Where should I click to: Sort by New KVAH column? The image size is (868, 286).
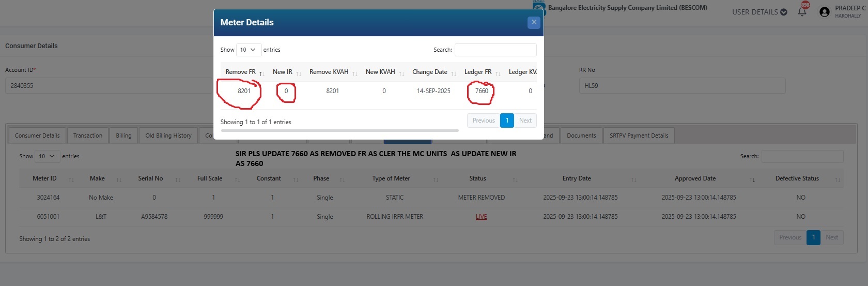click(384, 72)
